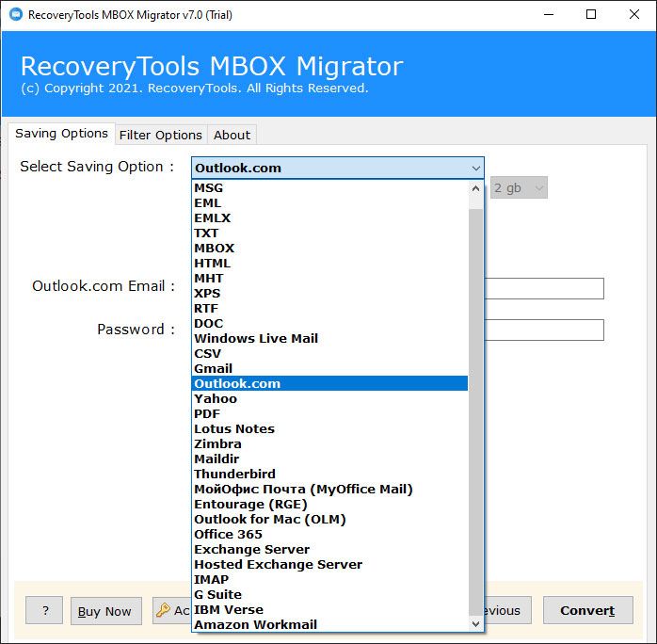Close the MBOX Migrator window
The height and width of the screenshot is (644, 657).
click(x=634, y=14)
